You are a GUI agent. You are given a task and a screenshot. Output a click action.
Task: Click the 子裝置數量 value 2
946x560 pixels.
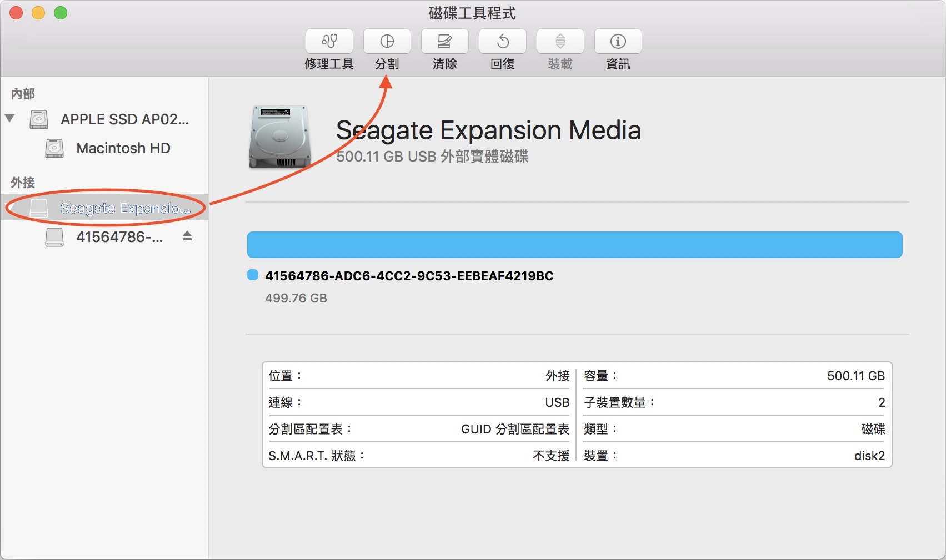(882, 402)
